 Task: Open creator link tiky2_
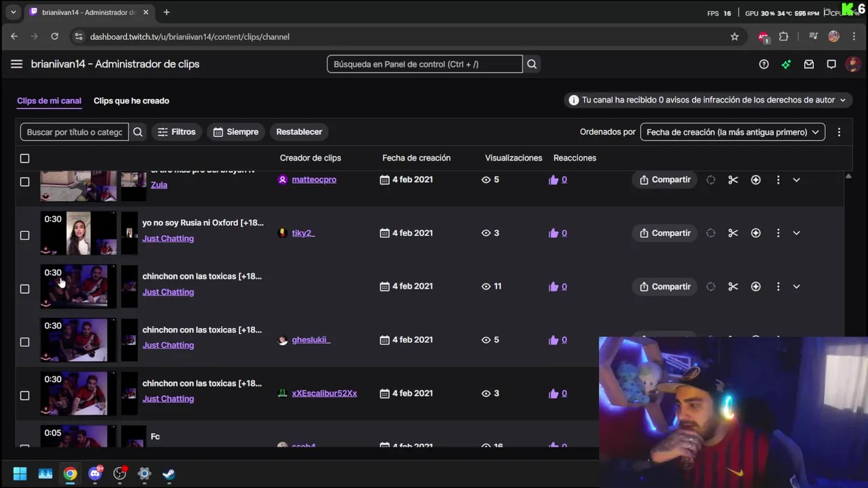click(x=303, y=233)
